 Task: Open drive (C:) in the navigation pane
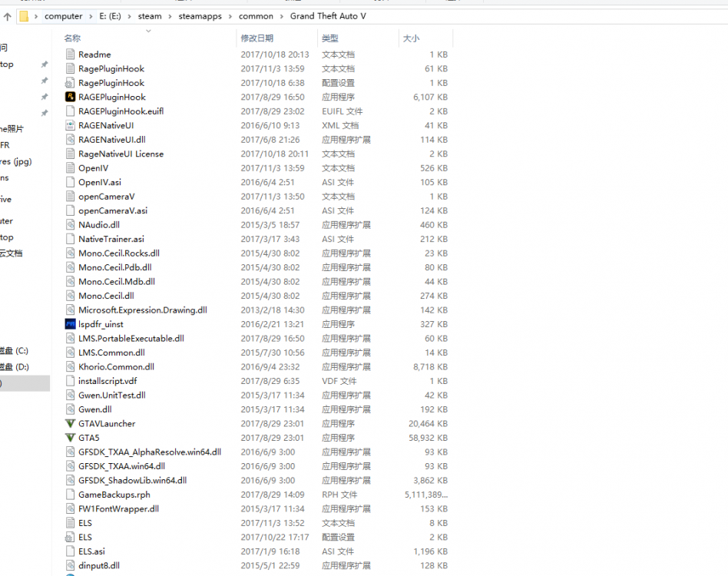(15, 350)
